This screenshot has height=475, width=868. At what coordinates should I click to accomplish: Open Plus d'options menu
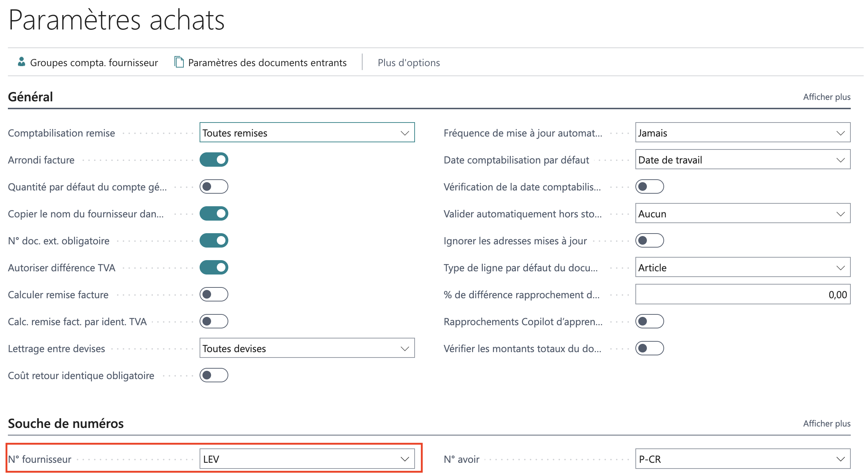point(409,63)
